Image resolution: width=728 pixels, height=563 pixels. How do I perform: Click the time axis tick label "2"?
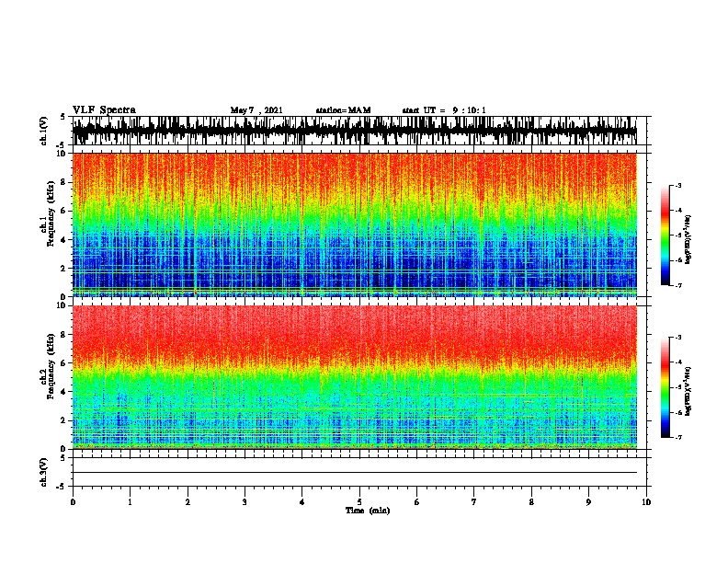pyautogui.click(x=188, y=502)
